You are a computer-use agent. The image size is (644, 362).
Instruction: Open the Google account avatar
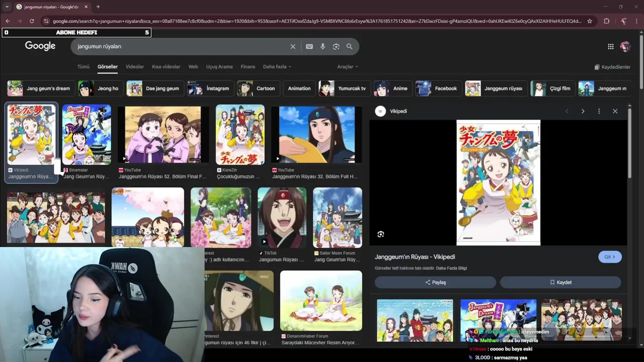[x=625, y=46]
